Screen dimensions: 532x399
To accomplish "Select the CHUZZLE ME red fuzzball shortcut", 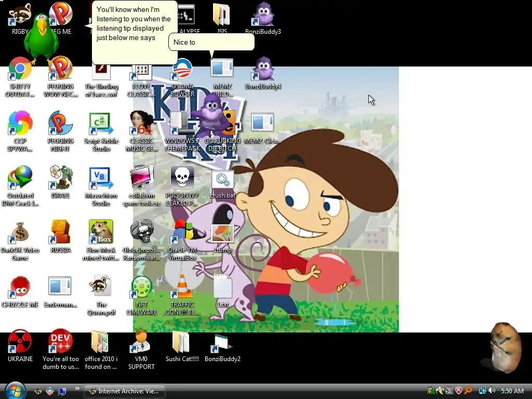I will tap(20, 292).
